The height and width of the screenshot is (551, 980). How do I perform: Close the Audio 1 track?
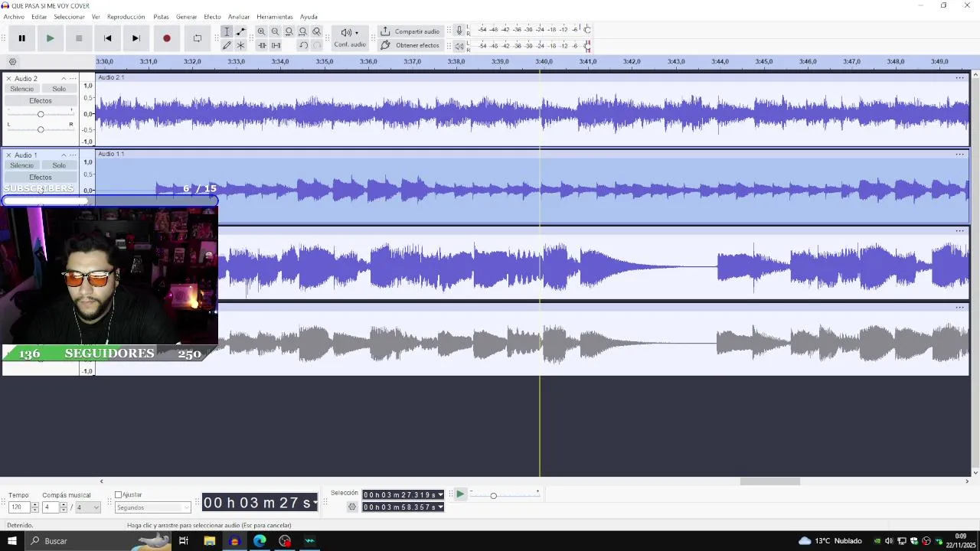[x=8, y=155]
